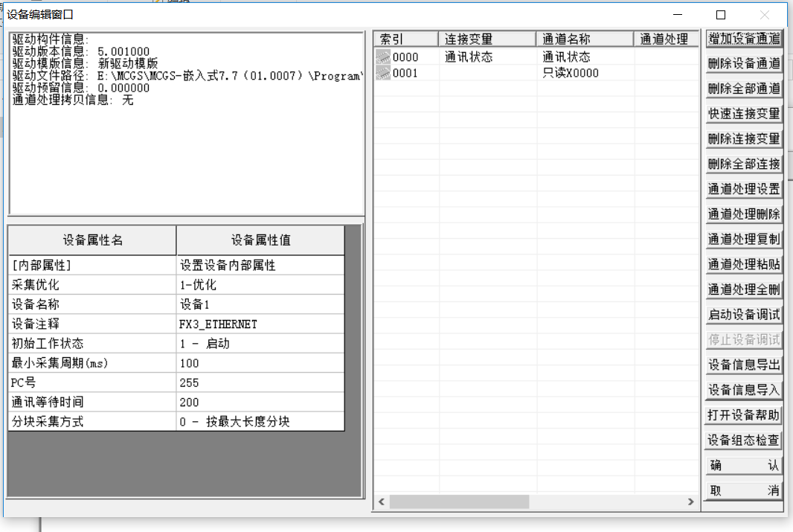This screenshot has height=532, width=793.
Task: Select the 采集优化 value cell 1-优化
Action: coord(260,285)
